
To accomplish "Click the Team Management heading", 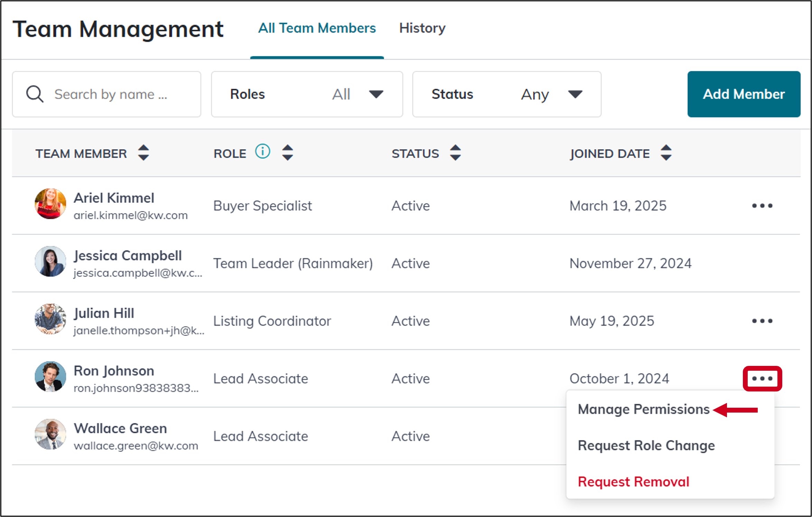I will (x=118, y=29).
